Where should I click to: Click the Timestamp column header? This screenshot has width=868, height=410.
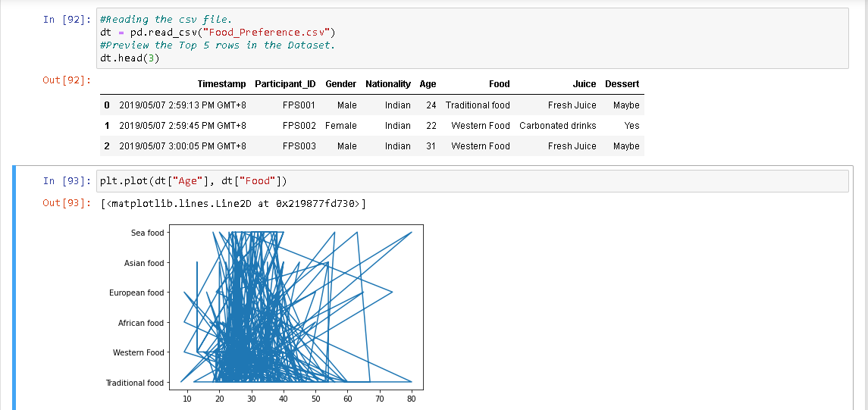pos(221,84)
